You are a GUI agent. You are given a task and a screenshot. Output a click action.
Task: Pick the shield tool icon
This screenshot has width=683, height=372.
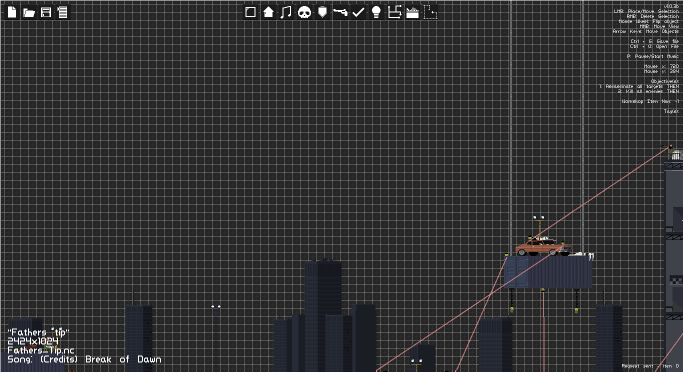(322, 12)
